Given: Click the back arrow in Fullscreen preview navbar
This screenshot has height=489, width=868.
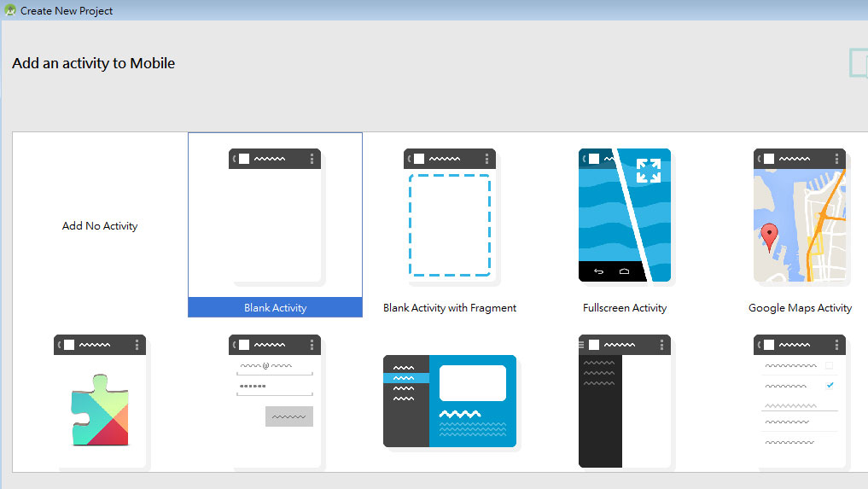Looking at the screenshot, I should click(x=598, y=271).
